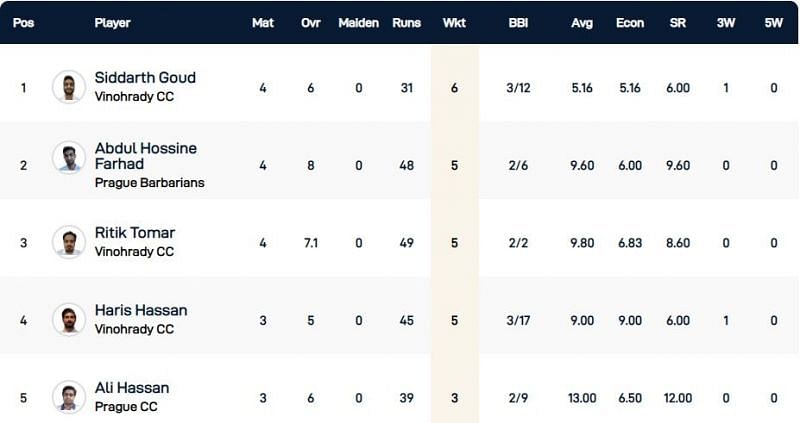Click Haris Hassan's avatar photo
Screen dimensions: 800x423
69,319
